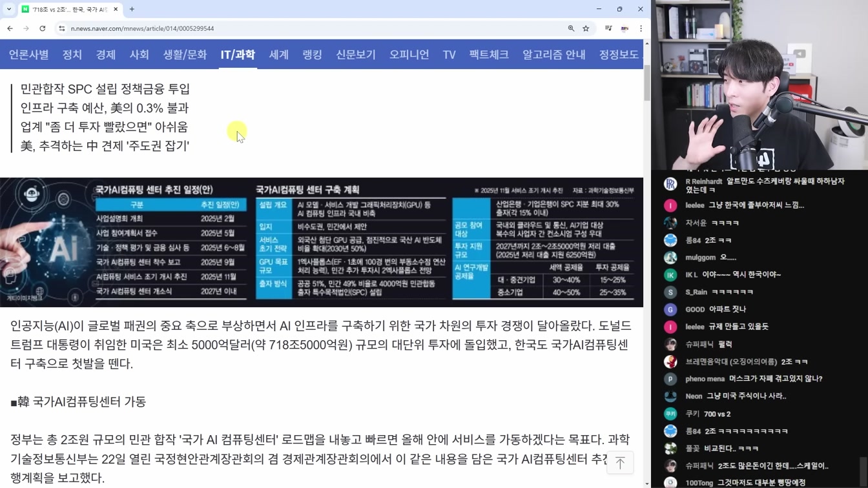Select the IT/과학 tab
Viewport: 868px width, 488px height.
click(x=238, y=54)
